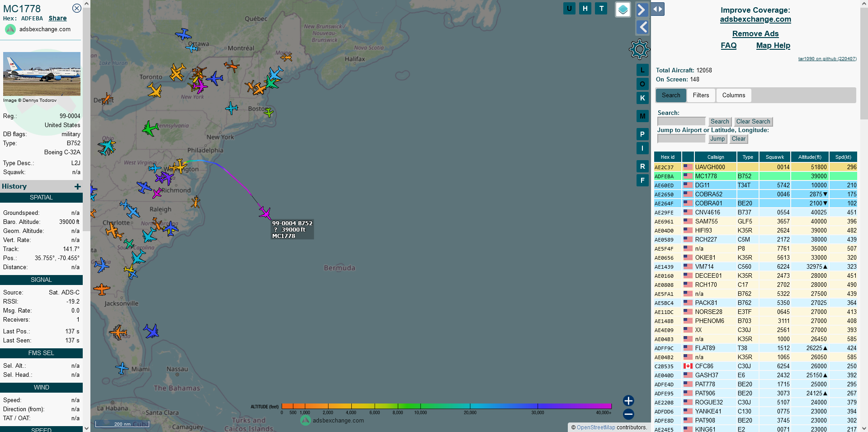Open the tar1090 on github link
The height and width of the screenshot is (432, 868).
pos(827,59)
